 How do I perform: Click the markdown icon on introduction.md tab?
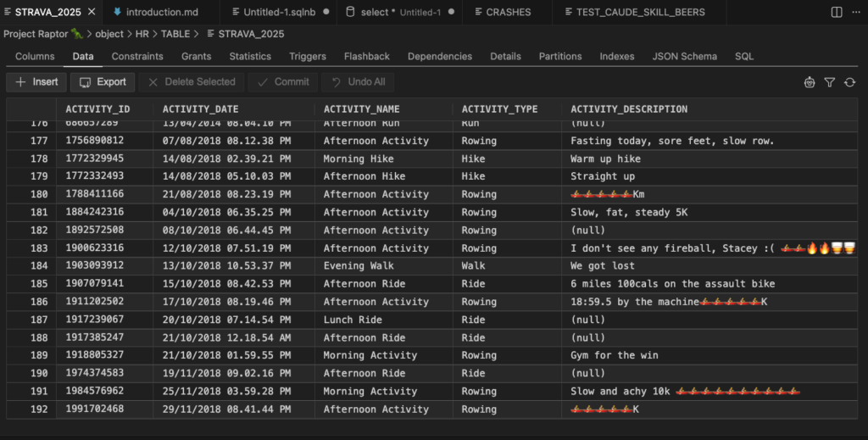(116, 13)
